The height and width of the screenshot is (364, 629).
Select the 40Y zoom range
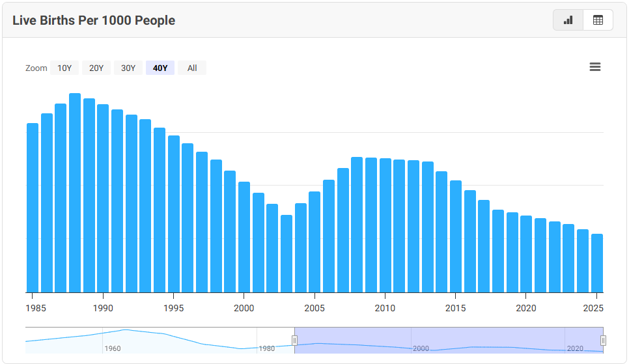[x=160, y=68]
